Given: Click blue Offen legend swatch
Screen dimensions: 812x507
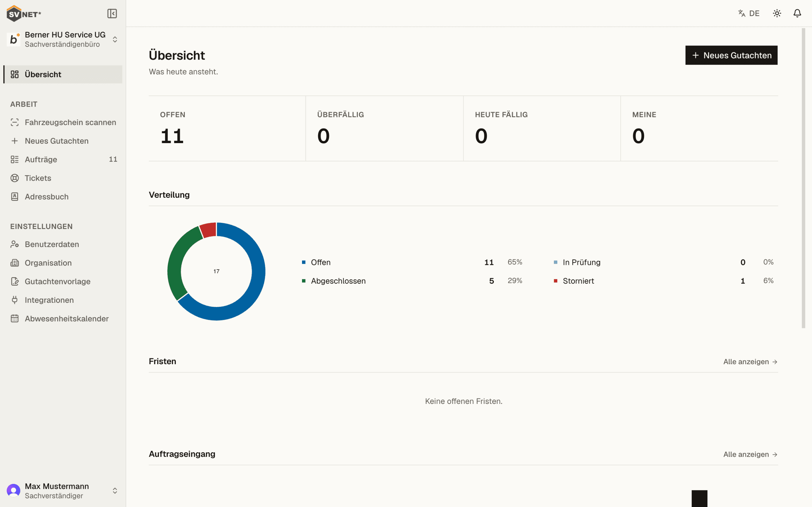Looking at the screenshot, I should pos(304,262).
